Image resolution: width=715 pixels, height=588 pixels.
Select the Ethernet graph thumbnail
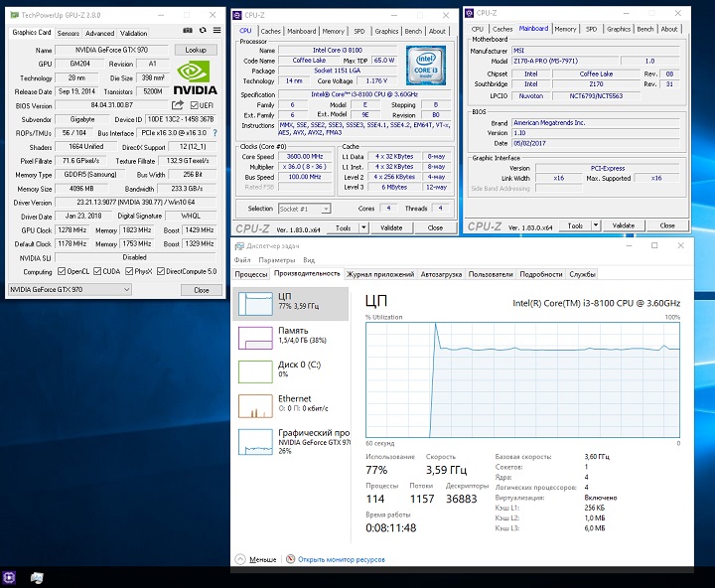click(x=255, y=406)
